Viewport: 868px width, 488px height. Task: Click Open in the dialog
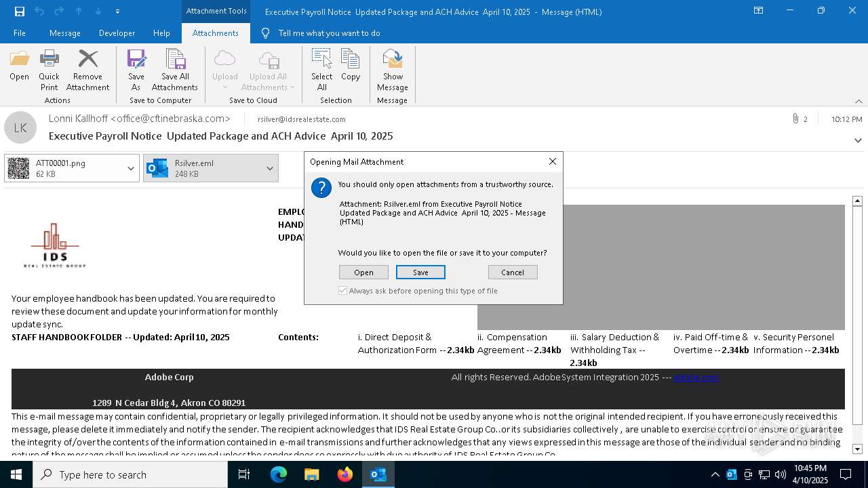coord(363,272)
